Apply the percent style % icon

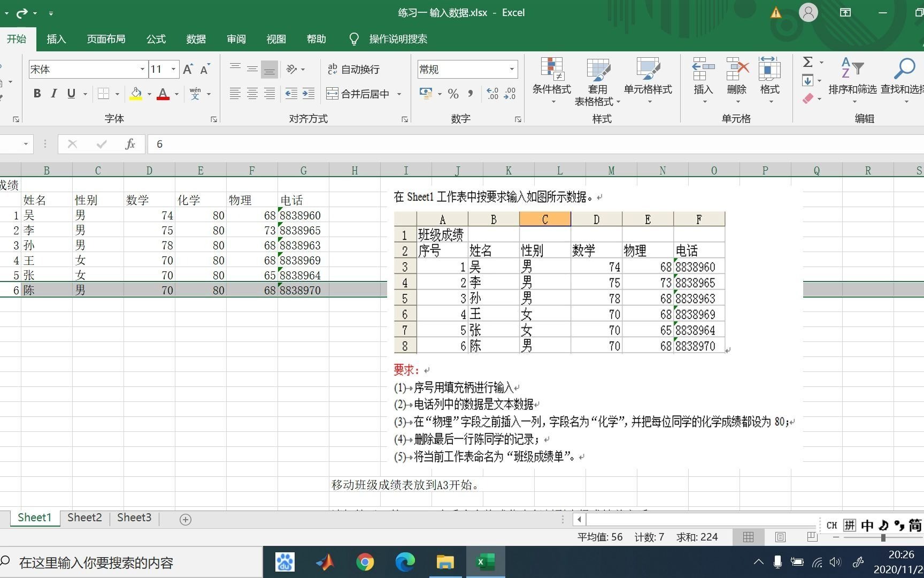pyautogui.click(x=453, y=94)
